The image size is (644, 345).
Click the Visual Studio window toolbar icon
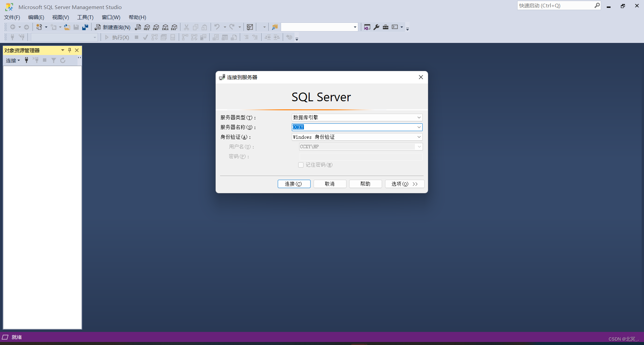[x=367, y=27]
